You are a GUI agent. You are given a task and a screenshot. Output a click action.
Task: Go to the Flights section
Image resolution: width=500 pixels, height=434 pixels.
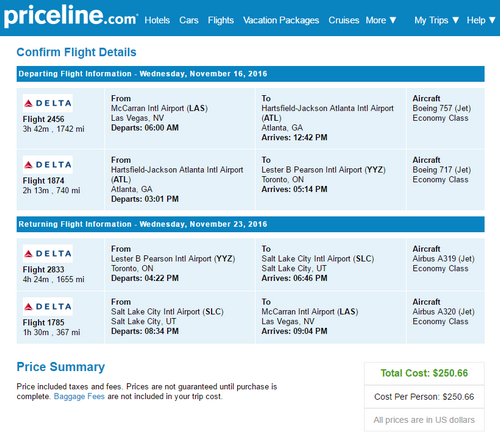(x=221, y=20)
